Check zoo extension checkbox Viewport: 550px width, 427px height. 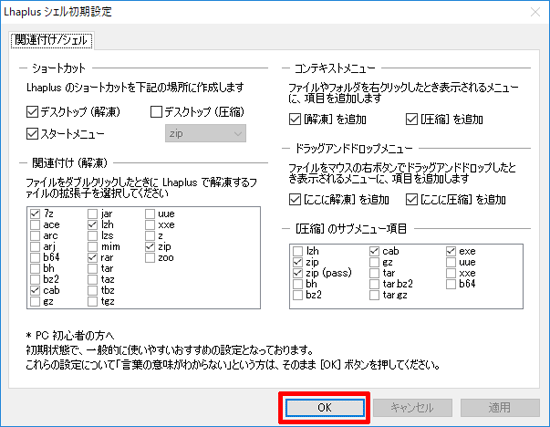pyautogui.click(x=150, y=258)
